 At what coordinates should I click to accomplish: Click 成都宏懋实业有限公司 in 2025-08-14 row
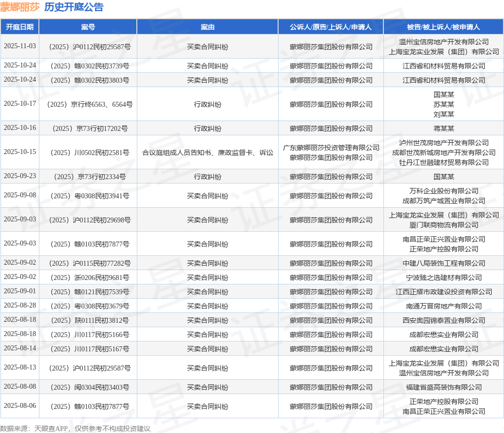point(444,349)
